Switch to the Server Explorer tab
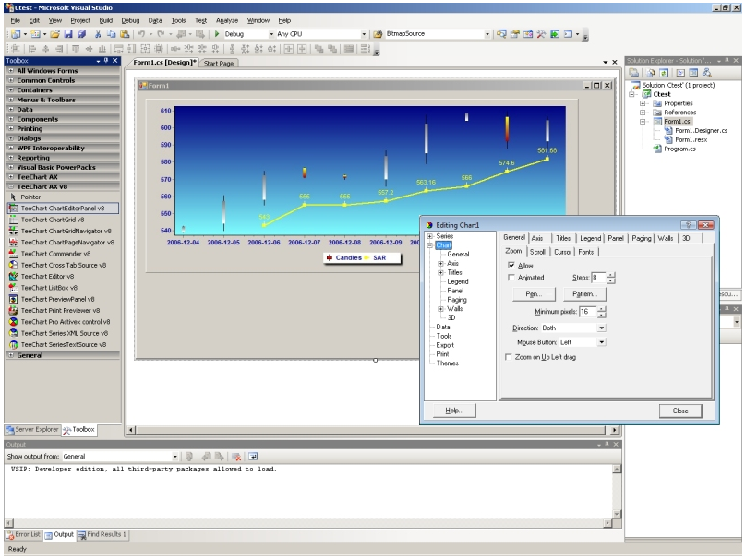 pos(32,429)
